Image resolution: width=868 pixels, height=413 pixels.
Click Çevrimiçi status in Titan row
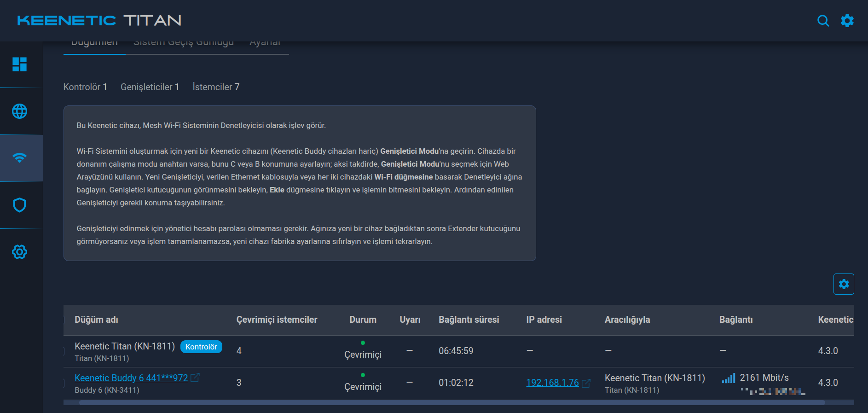[363, 355]
